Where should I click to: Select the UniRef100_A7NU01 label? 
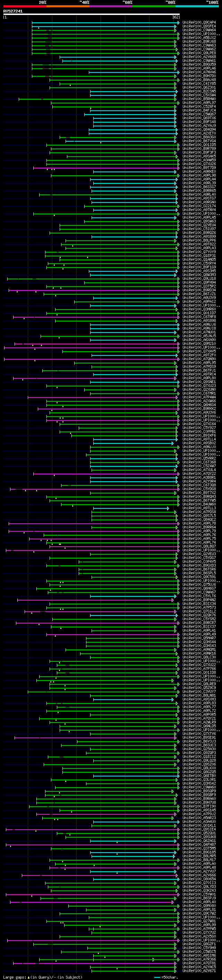click(199, 332)
